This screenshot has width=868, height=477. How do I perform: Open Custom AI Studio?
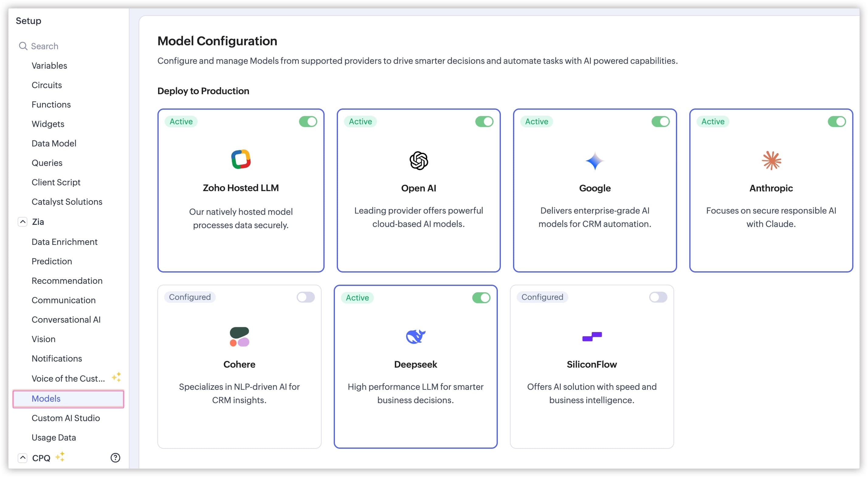coord(66,418)
